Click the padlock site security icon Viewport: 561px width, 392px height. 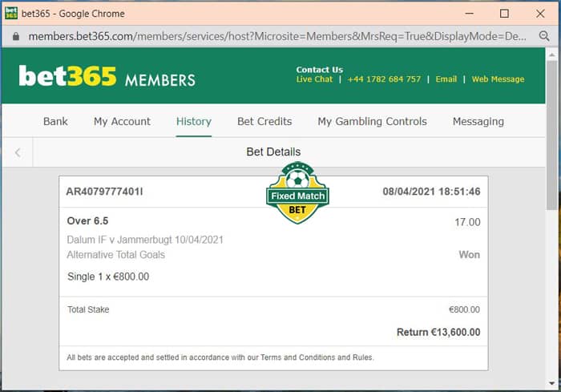[16, 36]
